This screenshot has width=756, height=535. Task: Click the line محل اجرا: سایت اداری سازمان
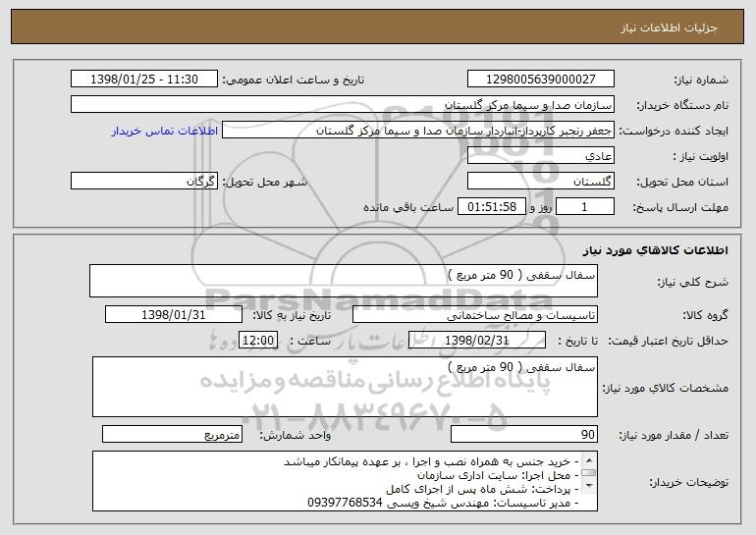pyautogui.click(x=498, y=475)
